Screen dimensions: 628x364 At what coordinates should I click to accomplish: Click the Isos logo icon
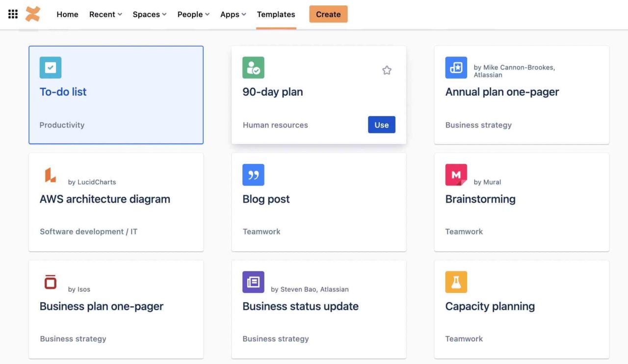[x=50, y=282]
